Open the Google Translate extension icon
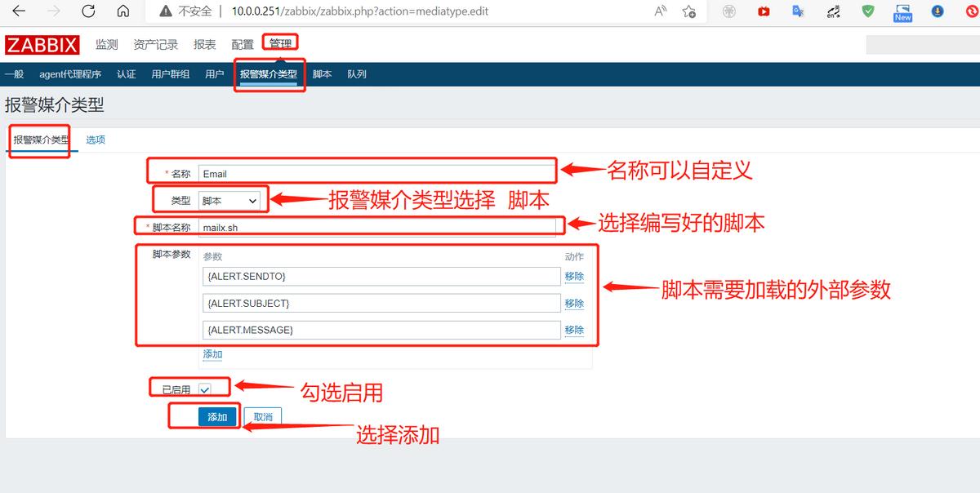This screenshot has height=493, width=980. coord(798,12)
